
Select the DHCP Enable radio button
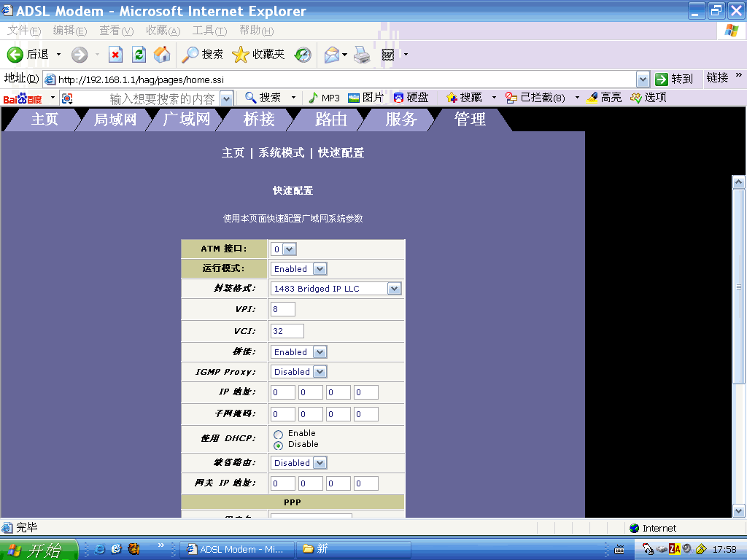tap(278, 434)
